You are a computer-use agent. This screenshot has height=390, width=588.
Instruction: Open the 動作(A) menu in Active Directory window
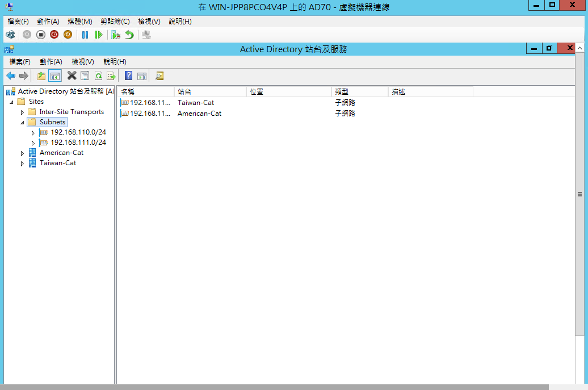[51, 62]
